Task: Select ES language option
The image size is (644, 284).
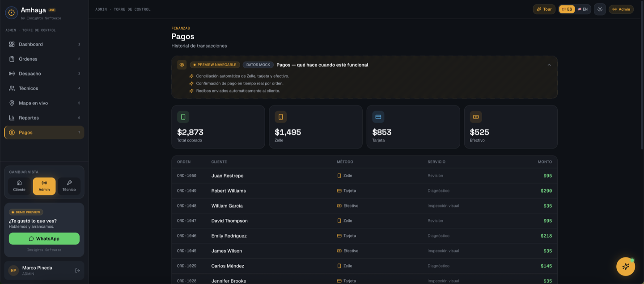Action: (567, 9)
